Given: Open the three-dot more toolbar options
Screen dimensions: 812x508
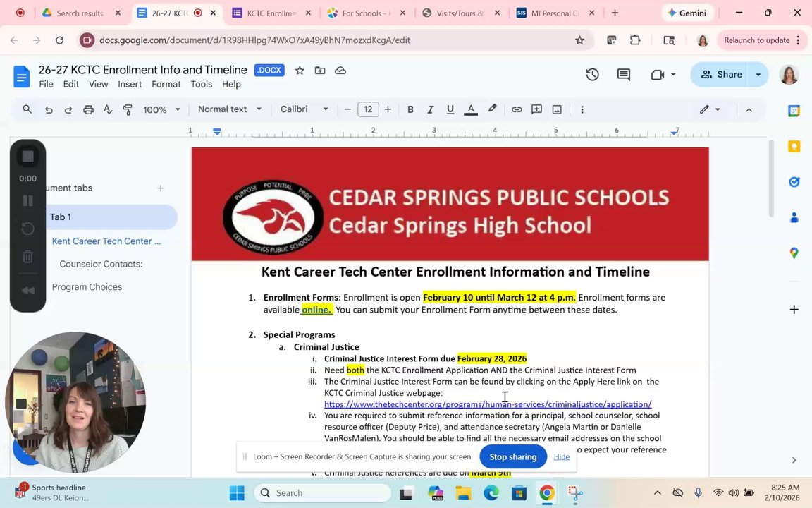Looking at the screenshot, I should pyautogui.click(x=582, y=109).
